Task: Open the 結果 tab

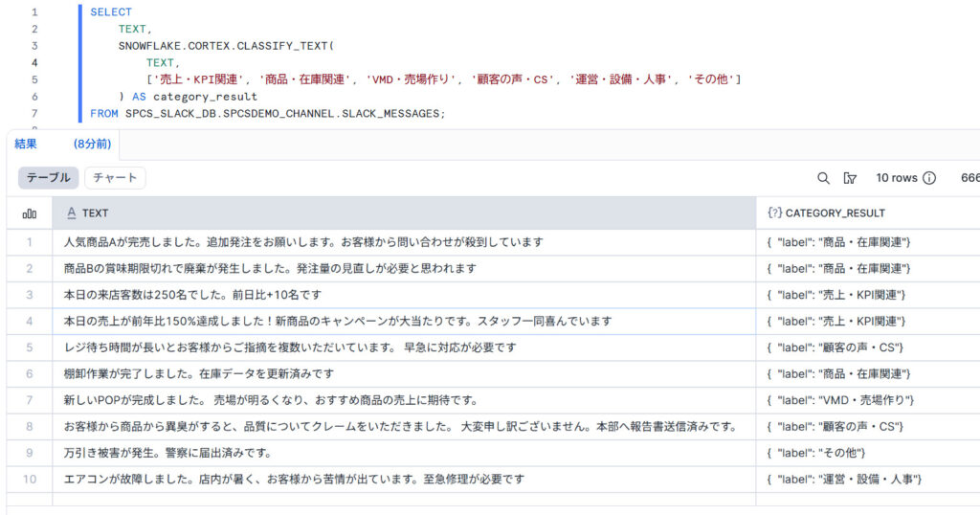Action: click(26, 144)
